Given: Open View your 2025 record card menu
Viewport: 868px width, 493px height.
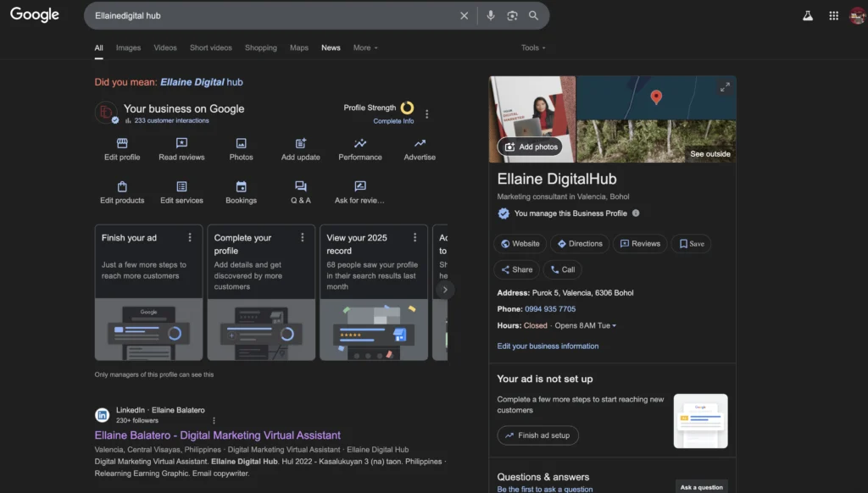Looking at the screenshot, I should (x=415, y=237).
